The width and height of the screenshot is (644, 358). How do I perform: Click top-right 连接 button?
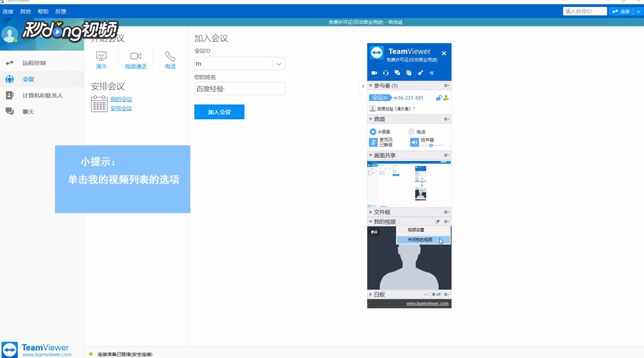621,11
